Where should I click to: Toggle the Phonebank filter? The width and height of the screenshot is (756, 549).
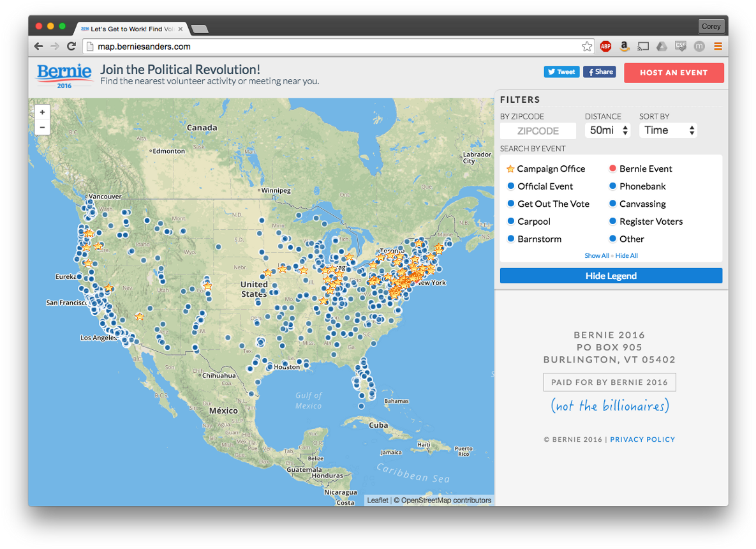pyautogui.click(x=637, y=186)
